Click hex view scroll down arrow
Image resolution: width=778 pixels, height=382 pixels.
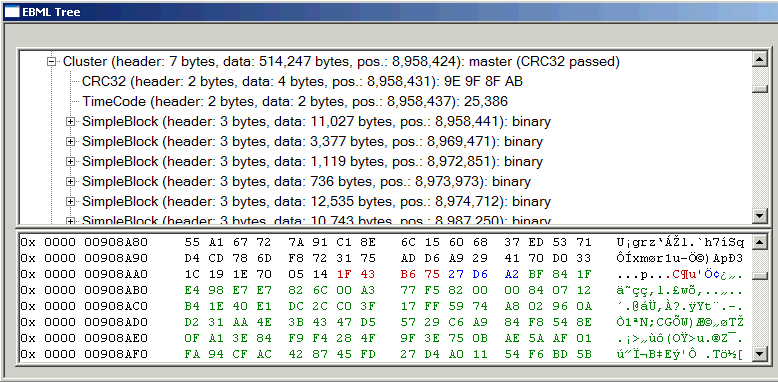[x=760, y=354]
